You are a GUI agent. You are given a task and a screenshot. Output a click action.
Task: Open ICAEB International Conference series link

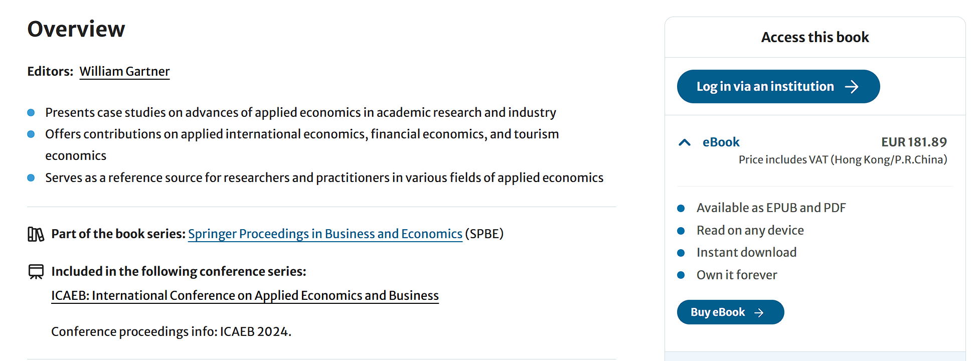245,296
